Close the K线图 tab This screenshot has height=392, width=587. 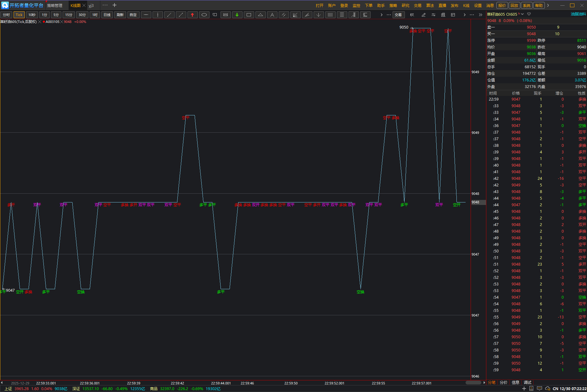tap(84, 5)
